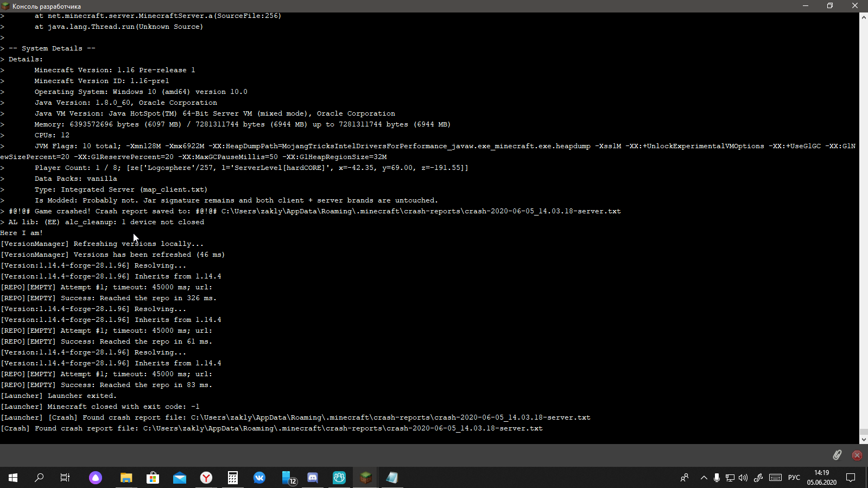This screenshot has height=488, width=868.
Task: Click the grass block icon in title bar
Action: 5,6
